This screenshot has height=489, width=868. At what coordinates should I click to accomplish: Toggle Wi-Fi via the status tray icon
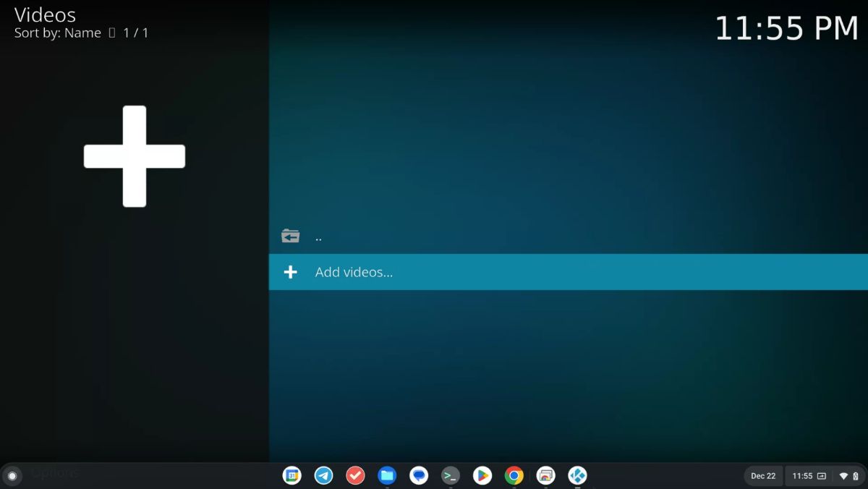(843, 476)
